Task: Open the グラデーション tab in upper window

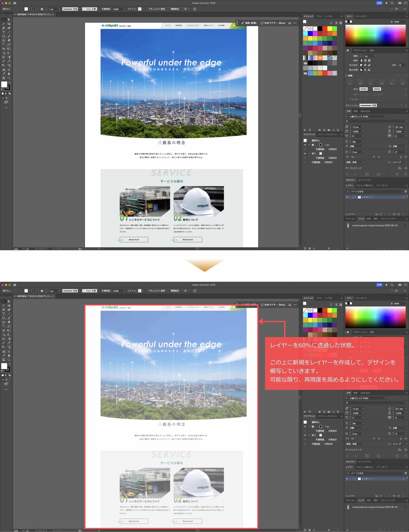Action: 360,50
